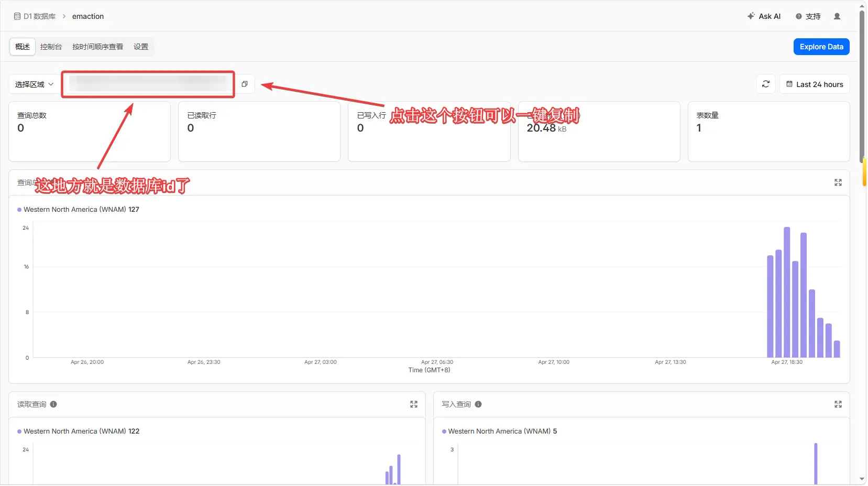Click the info icon beside 读取查询
Image resolution: width=868 pixels, height=486 pixels.
click(x=53, y=404)
